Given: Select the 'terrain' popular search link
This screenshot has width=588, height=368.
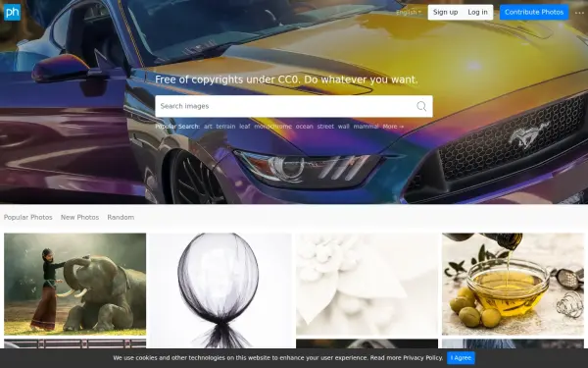Looking at the screenshot, I should pyautogui.click(x=225, y=127).
